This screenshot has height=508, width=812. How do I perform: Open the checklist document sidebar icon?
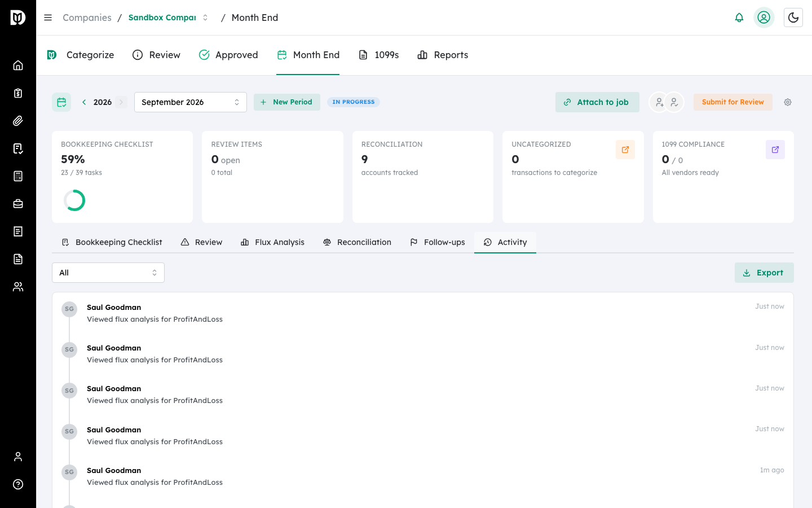[18, 148]
